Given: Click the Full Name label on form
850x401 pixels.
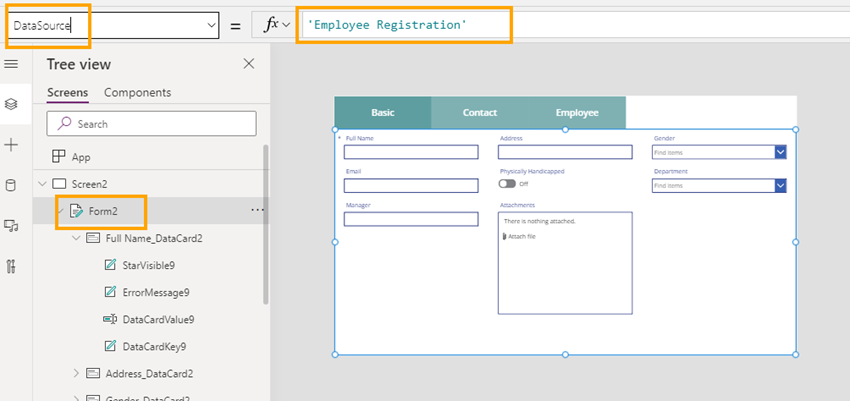Looking at the screenshot, I should [x=359, y=138].
